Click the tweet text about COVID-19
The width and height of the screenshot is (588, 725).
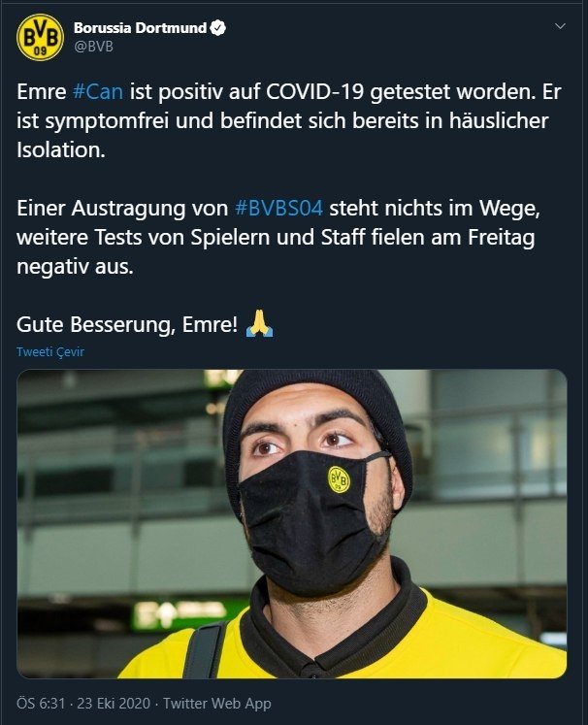tap(289, 120)
